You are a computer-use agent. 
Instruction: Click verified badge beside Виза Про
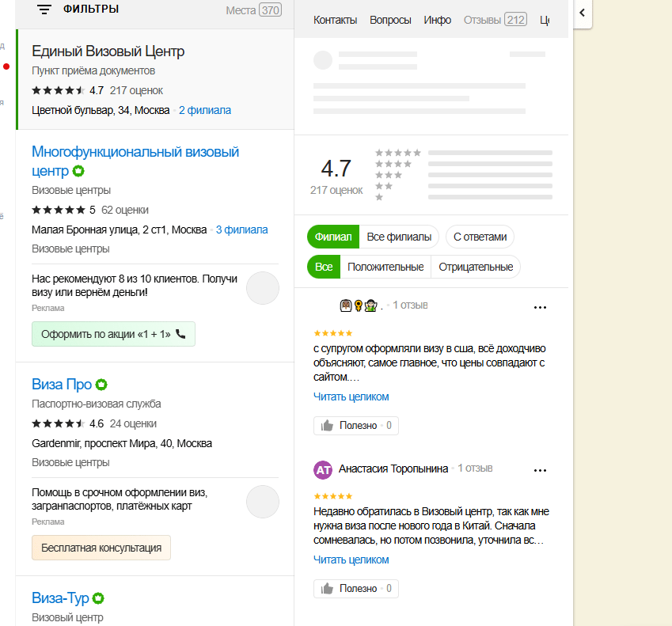(x=101, y=385)
